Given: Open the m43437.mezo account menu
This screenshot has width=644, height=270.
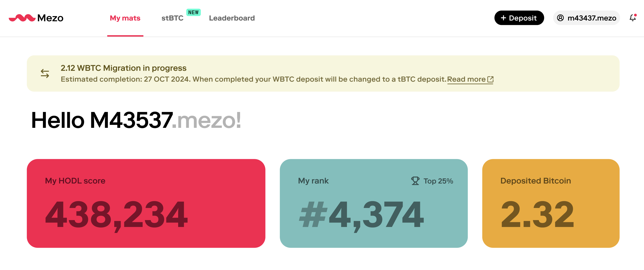Looking at the screenshot, I should point(586,18).
